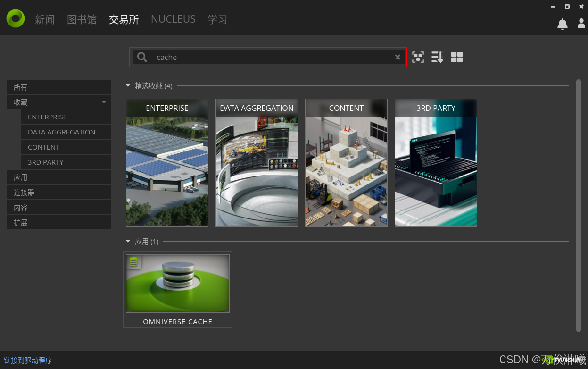Image resolution: width=588 pixels, height=369 pixels.
Task: Switch to grid view layout icon
Action: [456, 57]
